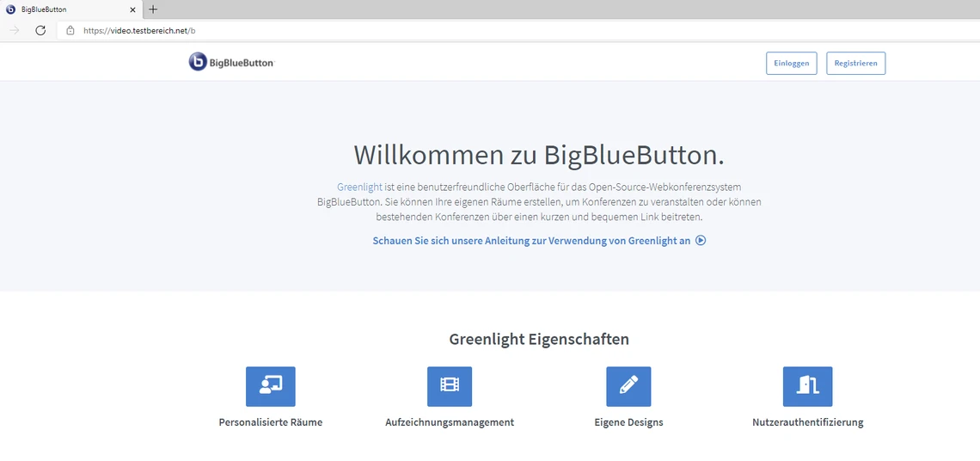Click the browser forward arrow
980x461 pixels.
click(15, 30)
